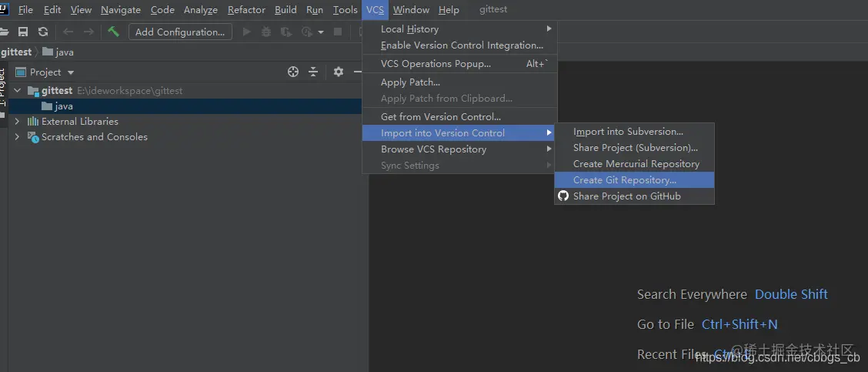Expand the Local History submenu
This screenshot has width=868, height=372.
coord(549,28)
